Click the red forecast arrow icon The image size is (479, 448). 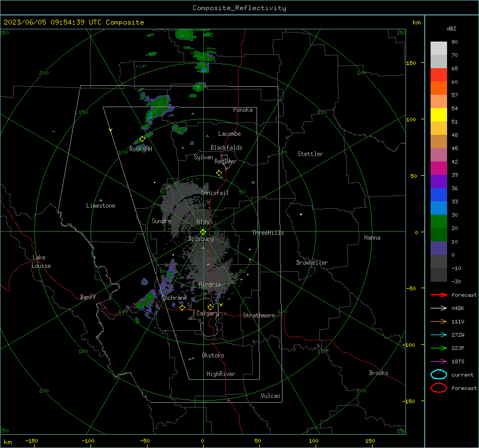(x=439, y=295)
